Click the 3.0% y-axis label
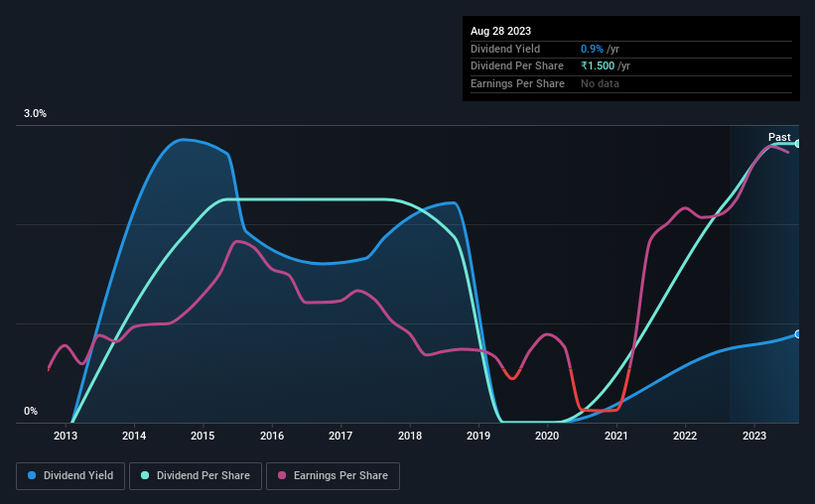This screenshot has width=815, height=504. (35, 113)
